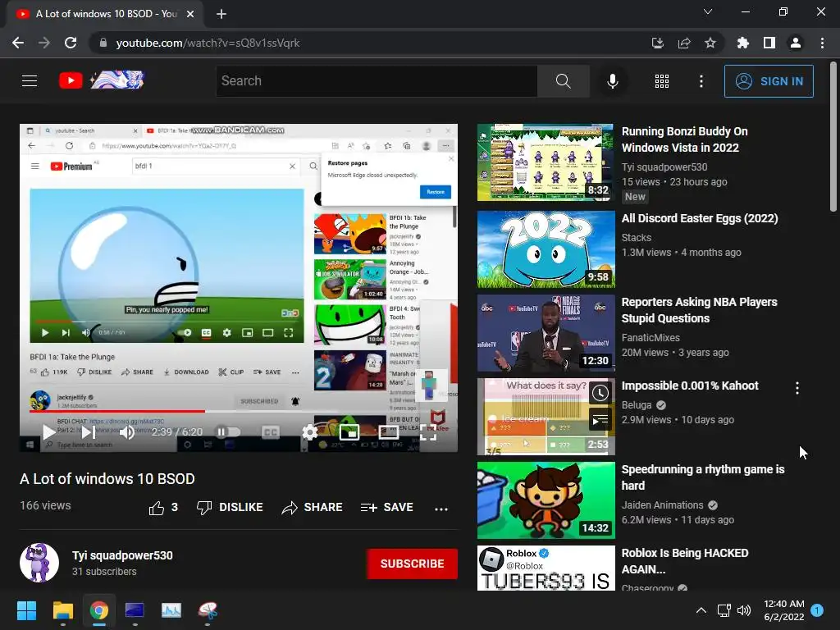Mute the video player volume
Viewport: 840px width, 630px height.
click(127, 431)
